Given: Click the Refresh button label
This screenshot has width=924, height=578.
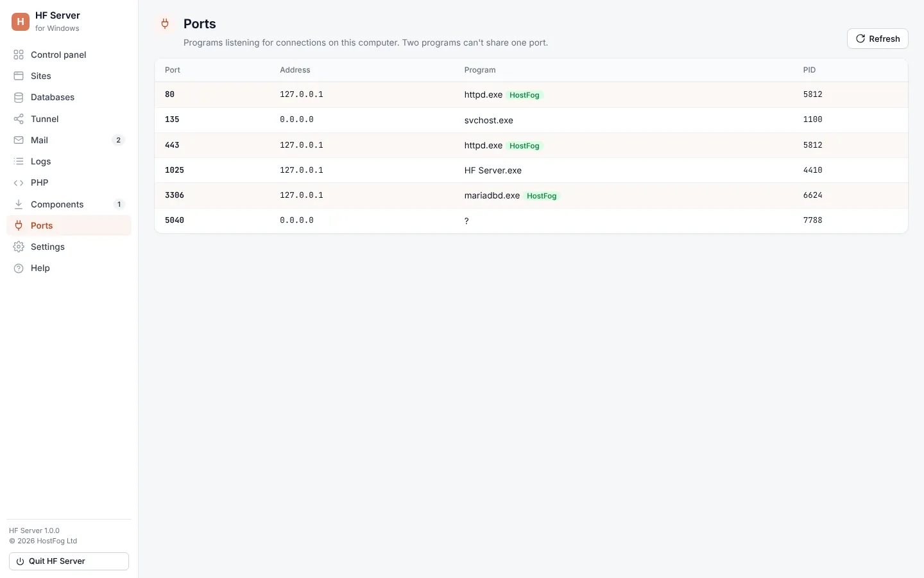Looking at the screenshot, I should coord(884,39).
